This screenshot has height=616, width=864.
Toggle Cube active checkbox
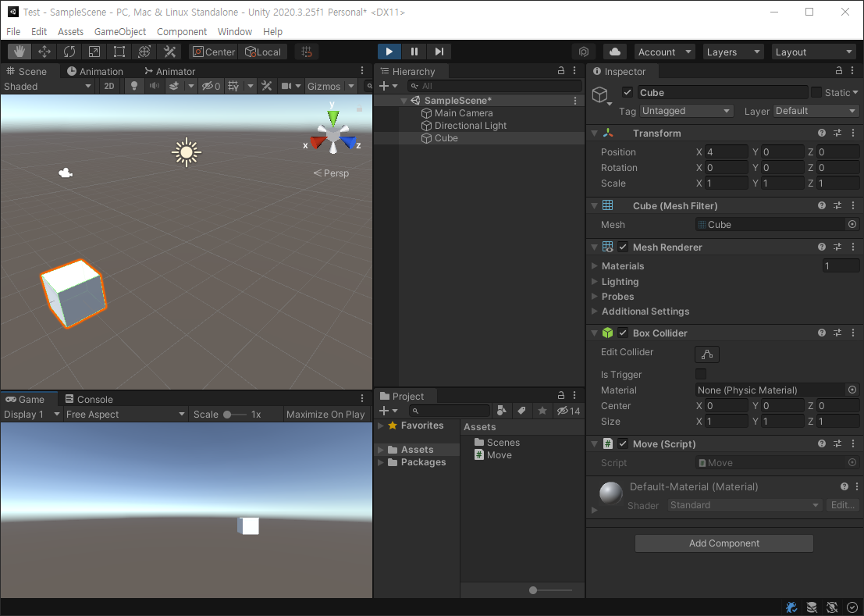pos(627,92)
